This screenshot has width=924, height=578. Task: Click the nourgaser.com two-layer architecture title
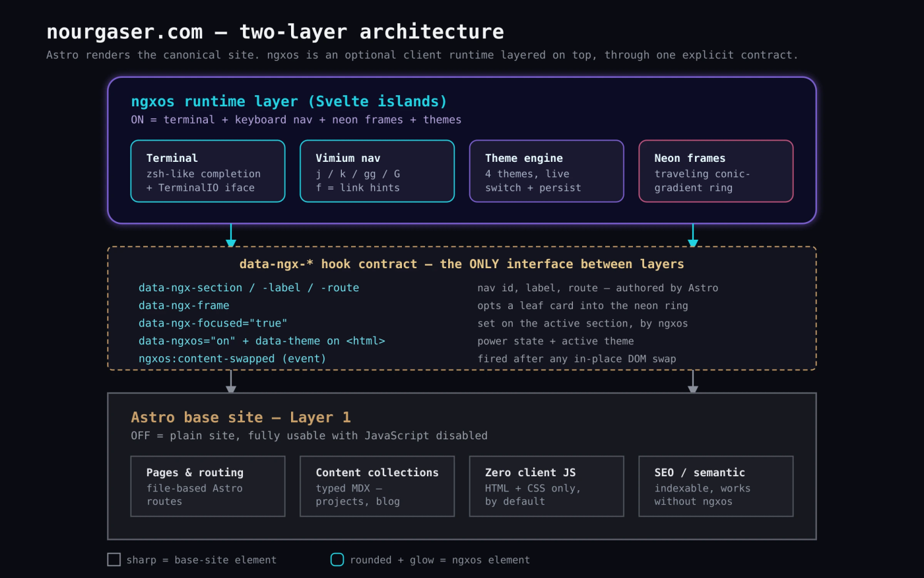pyautogui.click(x=275, y=32)
